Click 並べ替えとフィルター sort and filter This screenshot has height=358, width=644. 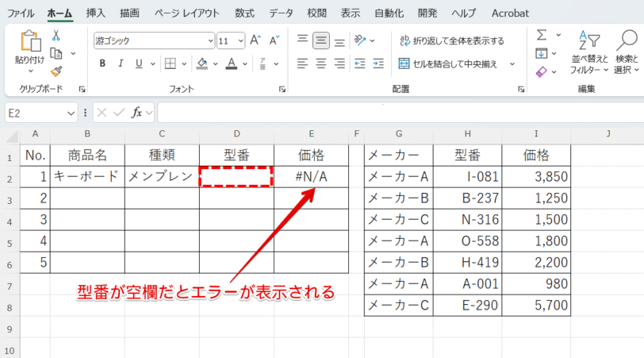pos(589,52)
